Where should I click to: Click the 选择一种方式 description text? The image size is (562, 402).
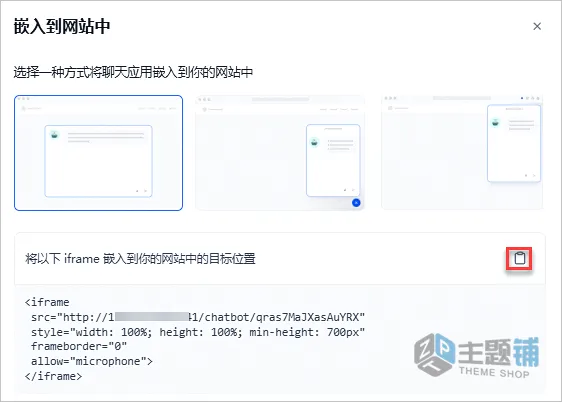133,72
